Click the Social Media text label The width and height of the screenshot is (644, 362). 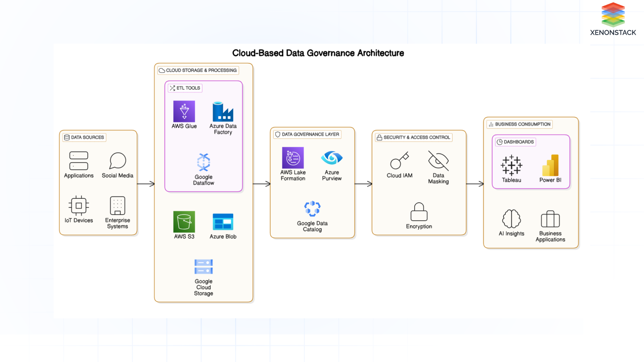pos(117,175)
